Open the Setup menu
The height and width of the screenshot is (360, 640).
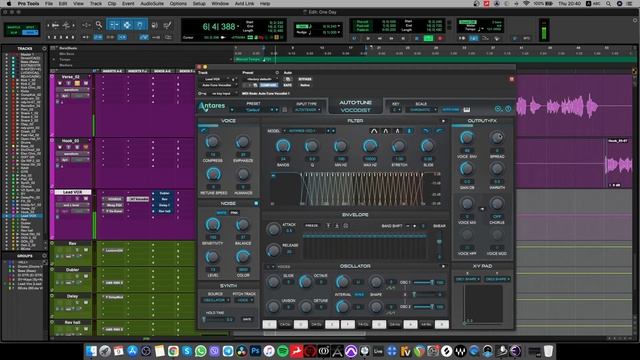[199, 4]
